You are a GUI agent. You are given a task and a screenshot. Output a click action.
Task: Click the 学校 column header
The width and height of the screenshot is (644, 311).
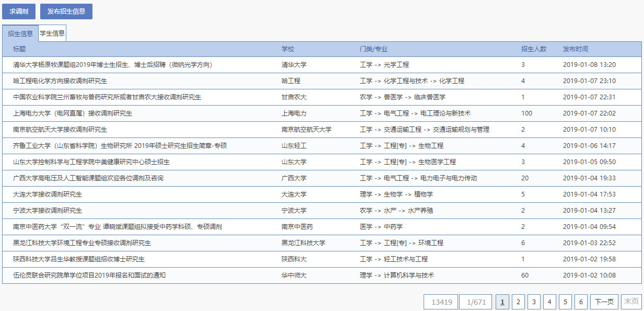[288, 49]
